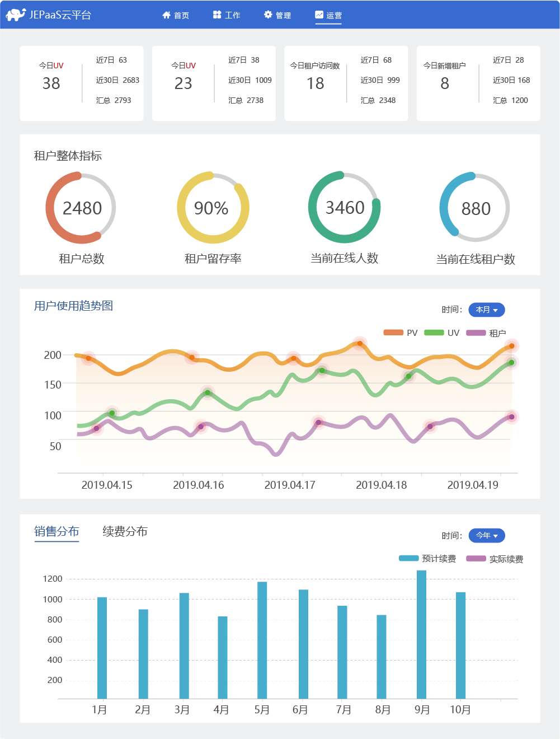The image size is (560, 739).
Task: Toggle the 租户 legend series
Action: tap(486, 333)
